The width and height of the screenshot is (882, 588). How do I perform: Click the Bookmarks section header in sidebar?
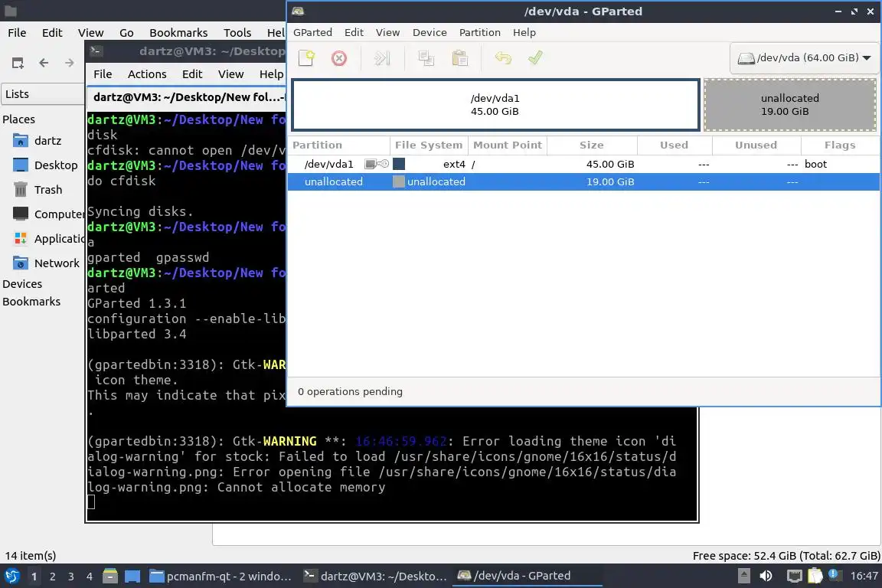point(31,302)
